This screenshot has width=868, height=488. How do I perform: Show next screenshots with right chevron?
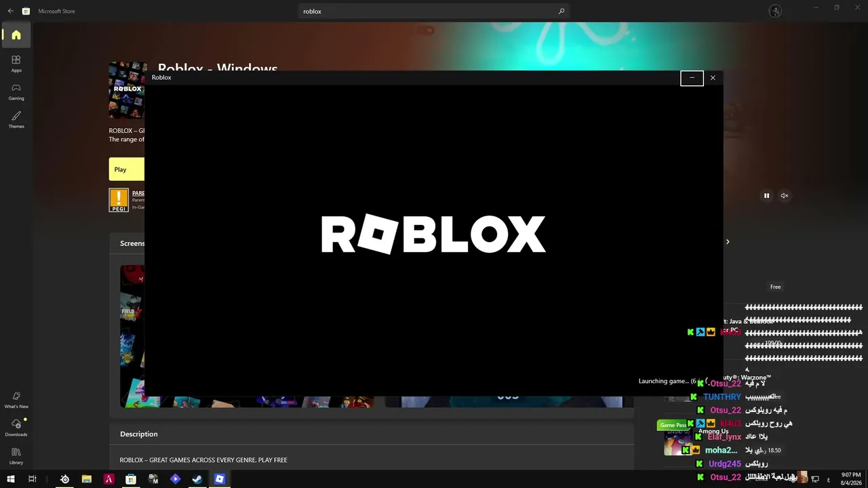click(728, 242)
